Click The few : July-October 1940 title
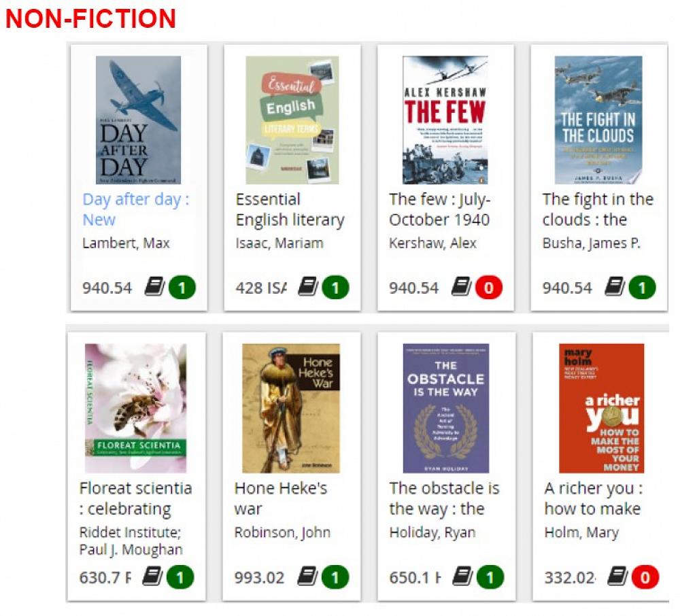Image resolution: width=680 pixels, height=616 pixels. [x=439, y=209]
